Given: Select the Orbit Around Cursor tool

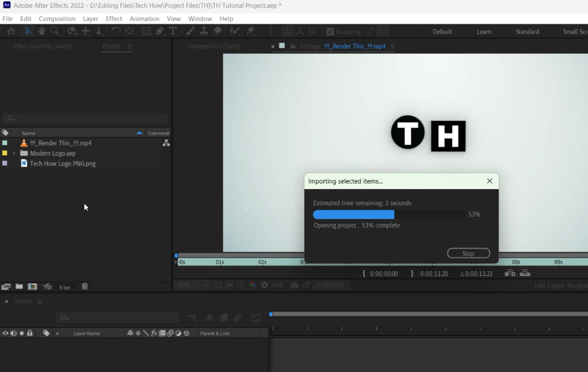Looking at the screenshot, I should pyautogui.click(x=72, y=32).
